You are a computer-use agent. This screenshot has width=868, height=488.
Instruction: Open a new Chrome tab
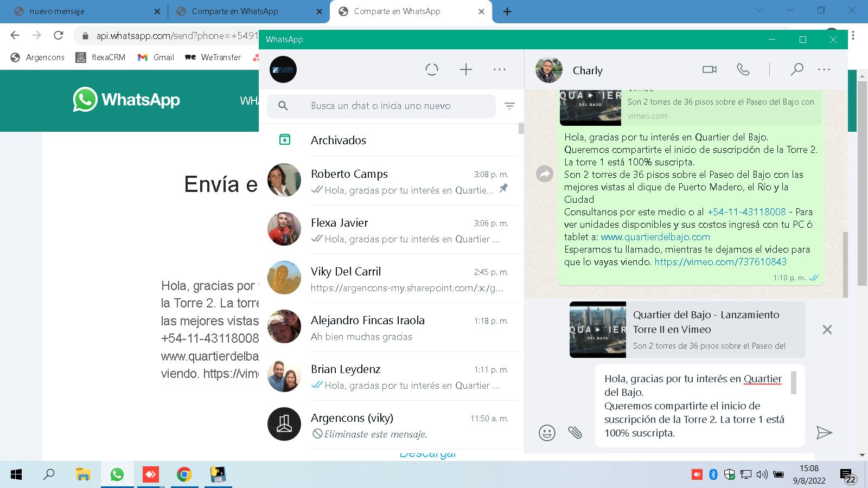(x=507, y=11)
